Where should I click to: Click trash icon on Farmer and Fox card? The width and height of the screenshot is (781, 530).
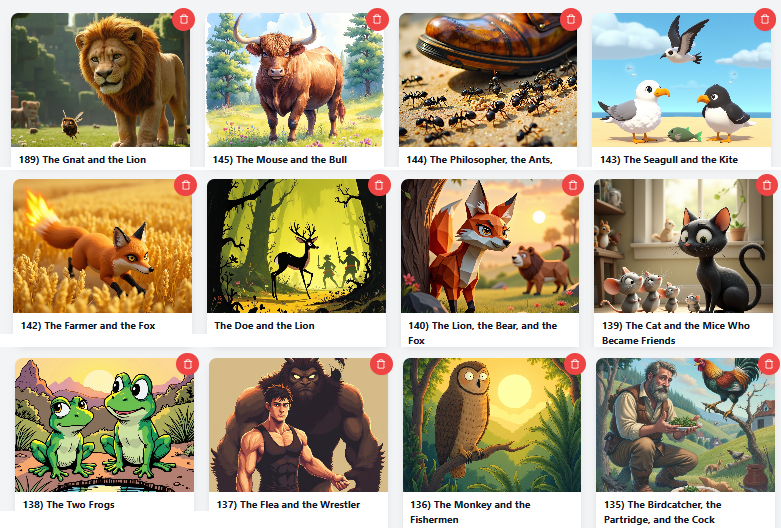point(185,185)
